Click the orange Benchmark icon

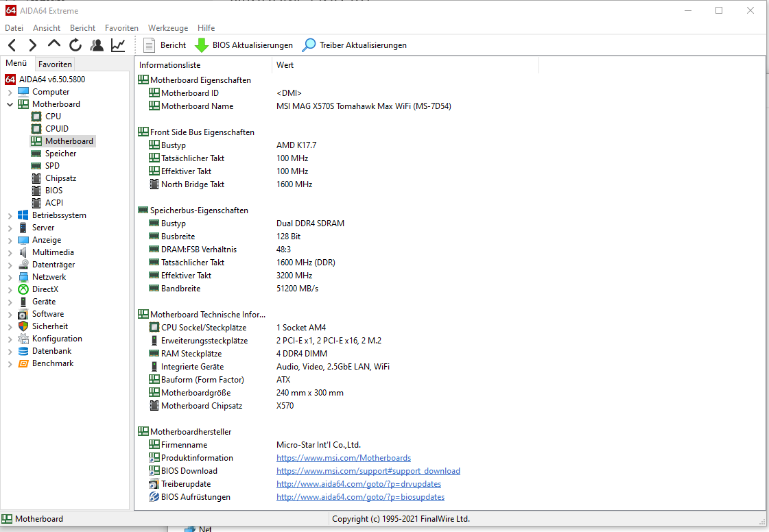pos(23,363)
